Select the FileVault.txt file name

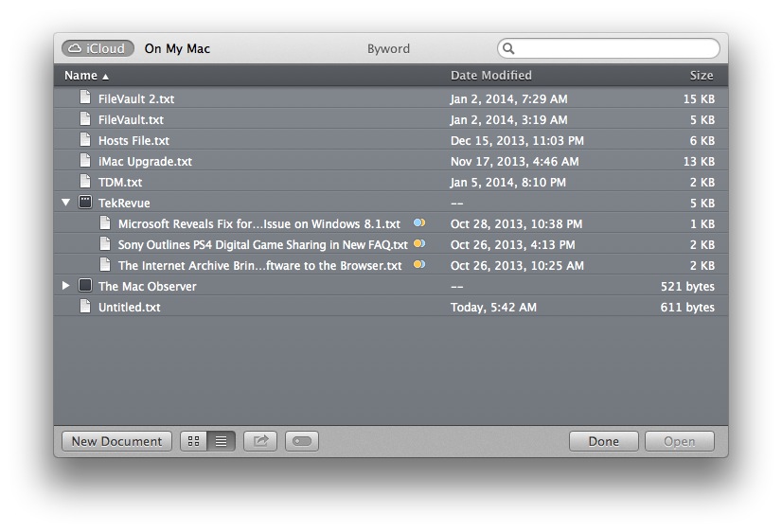click(x=131, y=119)
